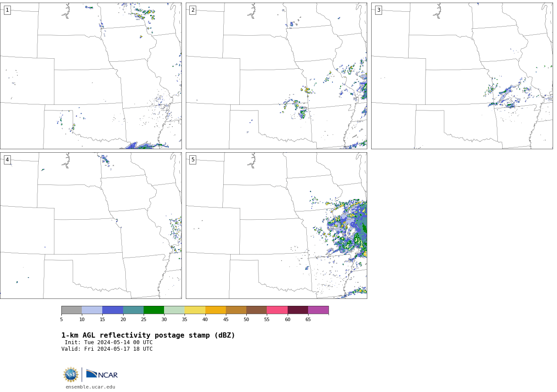Click the pink 55-60 dBZ swatch
Screen dimensions: 557x392
coord(277,310)
